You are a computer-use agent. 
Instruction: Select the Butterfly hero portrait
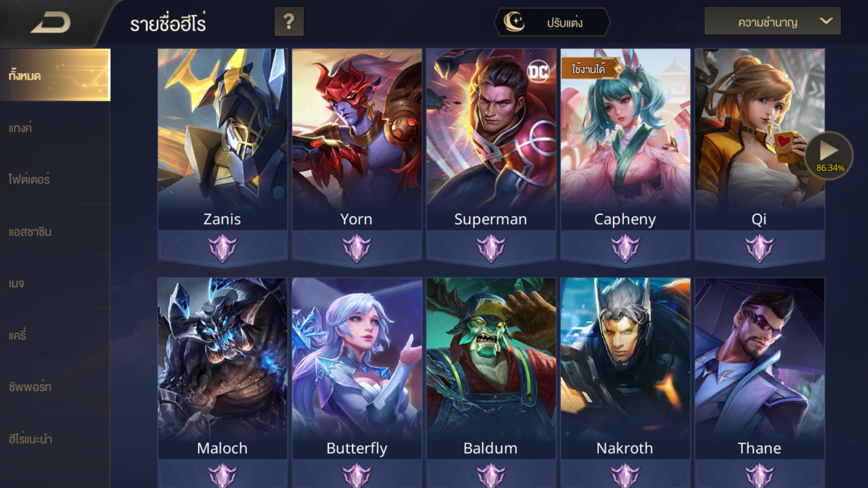[x=357, y=369]
